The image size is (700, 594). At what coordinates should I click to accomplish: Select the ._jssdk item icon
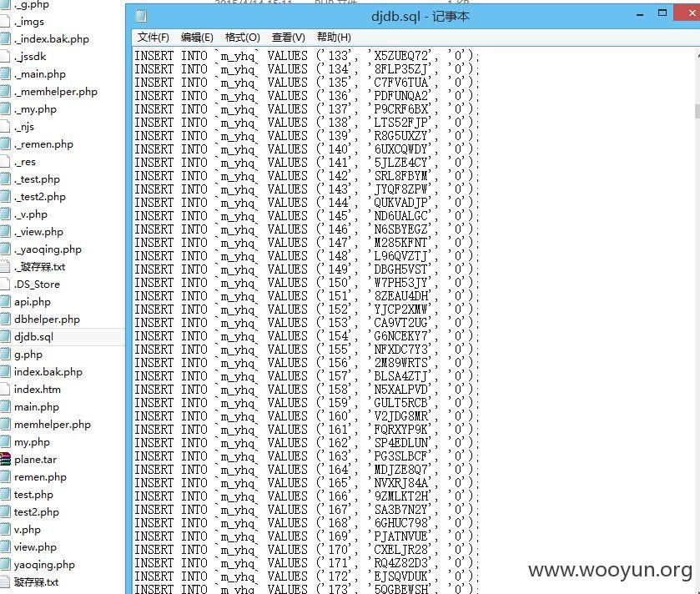pos(4,56)
